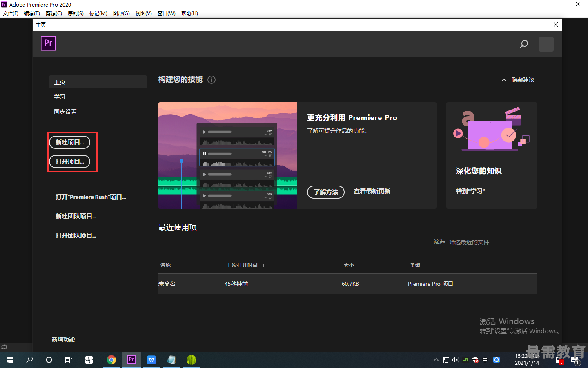Open the 编辑(E) menu
The width and height of the screenshot is (588, 368).
coord(32,13)
